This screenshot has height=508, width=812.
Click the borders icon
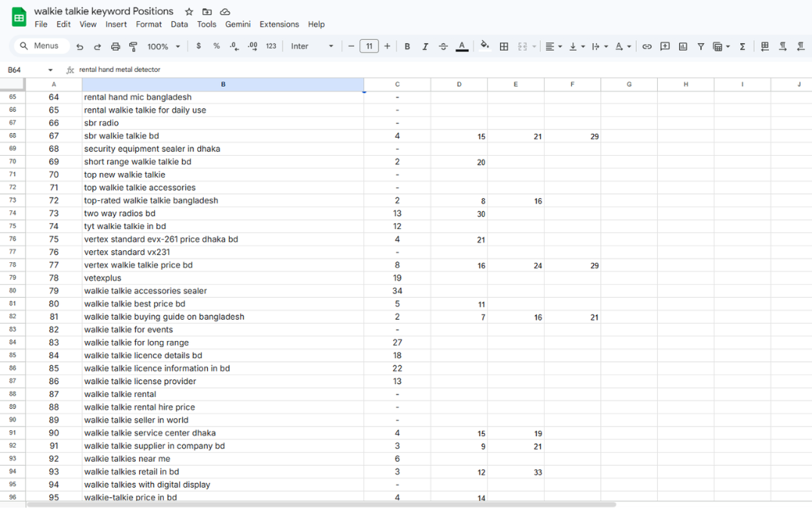pyautogui.click(x=504, y=47)
